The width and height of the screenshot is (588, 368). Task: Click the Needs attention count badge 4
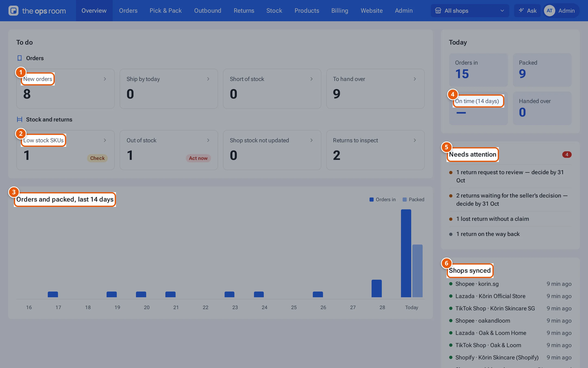(567, 155)
